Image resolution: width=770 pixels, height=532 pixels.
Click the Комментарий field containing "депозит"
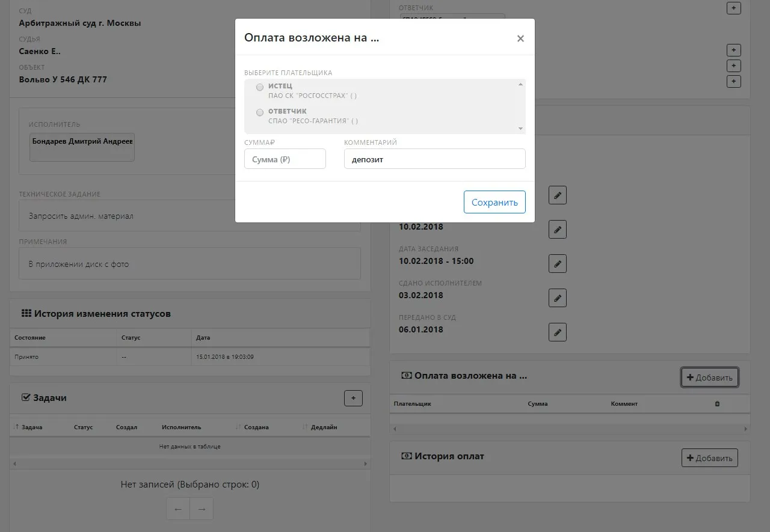click(x=434, y=159)
